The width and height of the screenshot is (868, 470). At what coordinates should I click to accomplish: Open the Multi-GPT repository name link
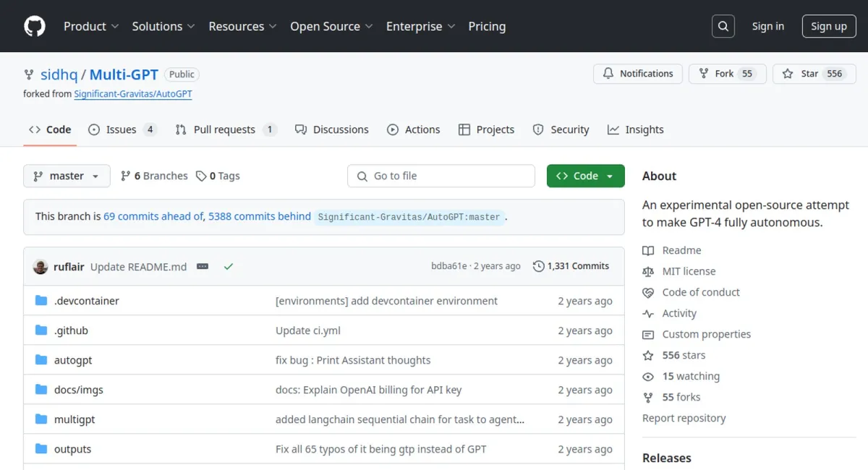[124, 74]
